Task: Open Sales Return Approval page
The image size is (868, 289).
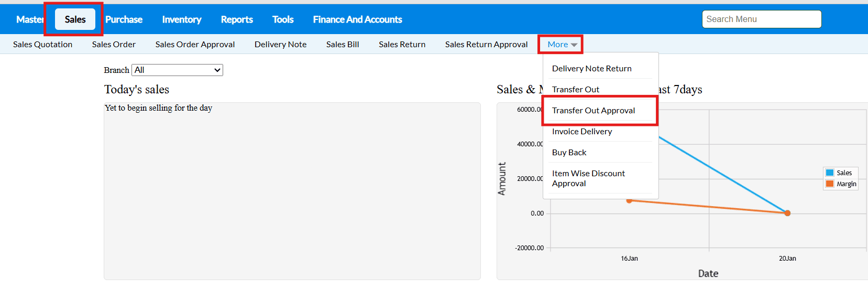Action: pos(486,45)
